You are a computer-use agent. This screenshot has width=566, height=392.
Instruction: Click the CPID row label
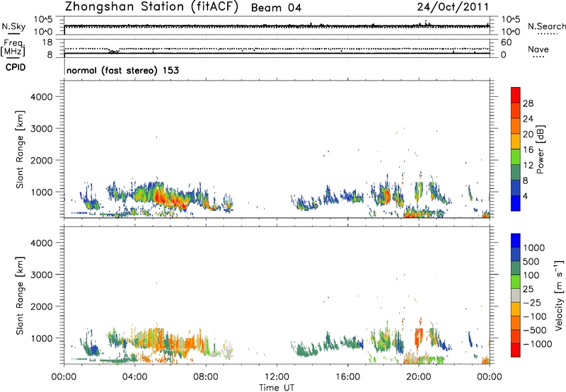pos(16,67)
